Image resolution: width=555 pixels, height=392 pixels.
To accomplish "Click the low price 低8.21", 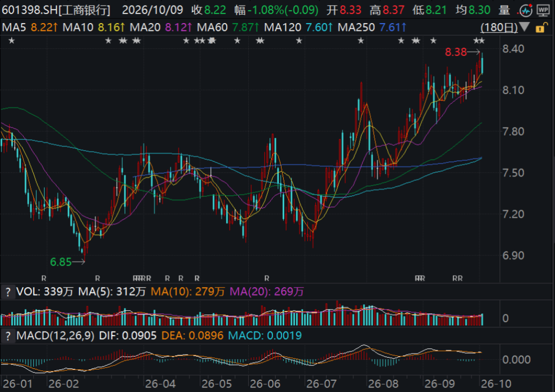I will pyautogui.click(x=430, y=10).
